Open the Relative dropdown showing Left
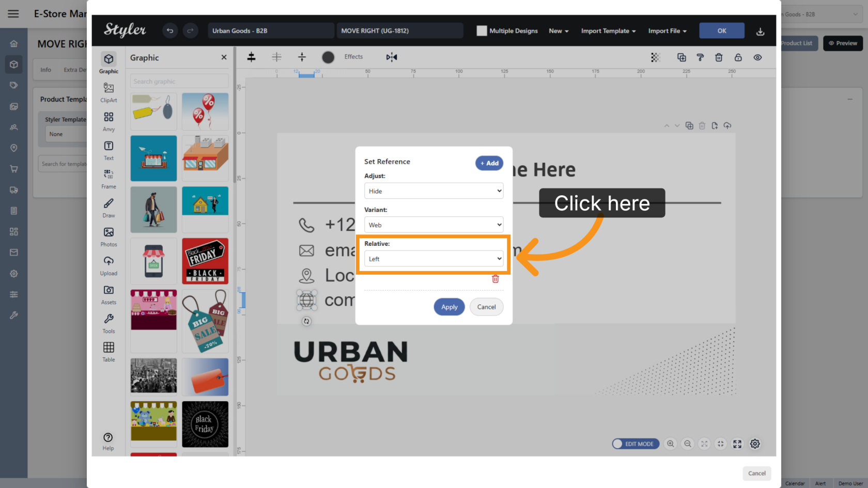Image resolution: width=868 pixels, height=488 pixels. coord(433,259)
